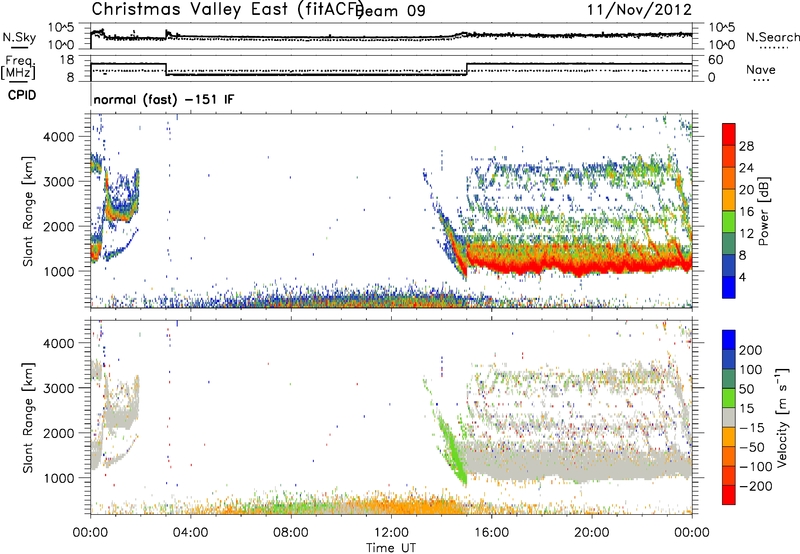
Task: Click the '4000' tick in the power panel
Action: 58,137
